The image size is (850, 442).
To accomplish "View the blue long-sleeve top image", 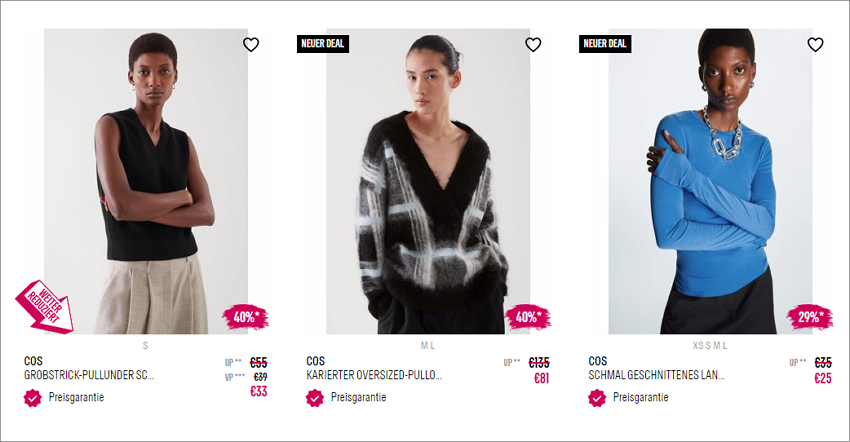I will pyautogui.click(x=710, y=181).
